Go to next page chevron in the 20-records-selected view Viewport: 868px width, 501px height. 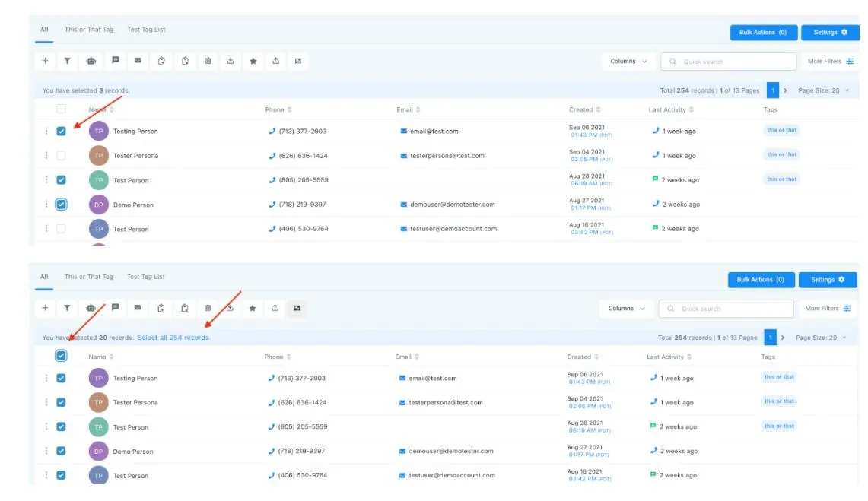[783, 338]
